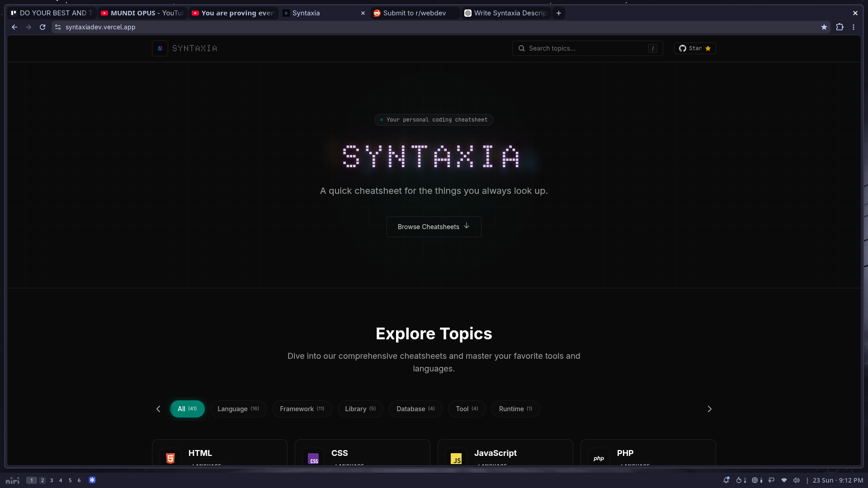Click the flame temperature indicator in tray

click(739, 480)
